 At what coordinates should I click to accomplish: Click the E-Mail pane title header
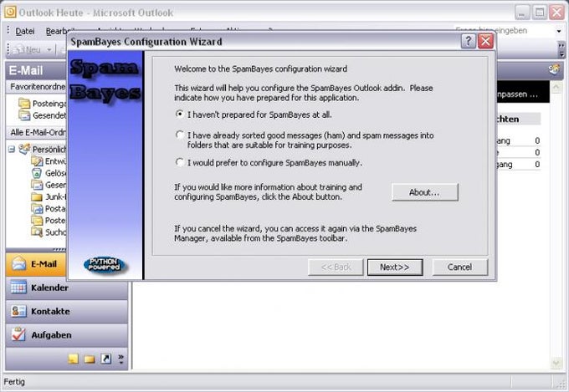[x=36, y=70]
